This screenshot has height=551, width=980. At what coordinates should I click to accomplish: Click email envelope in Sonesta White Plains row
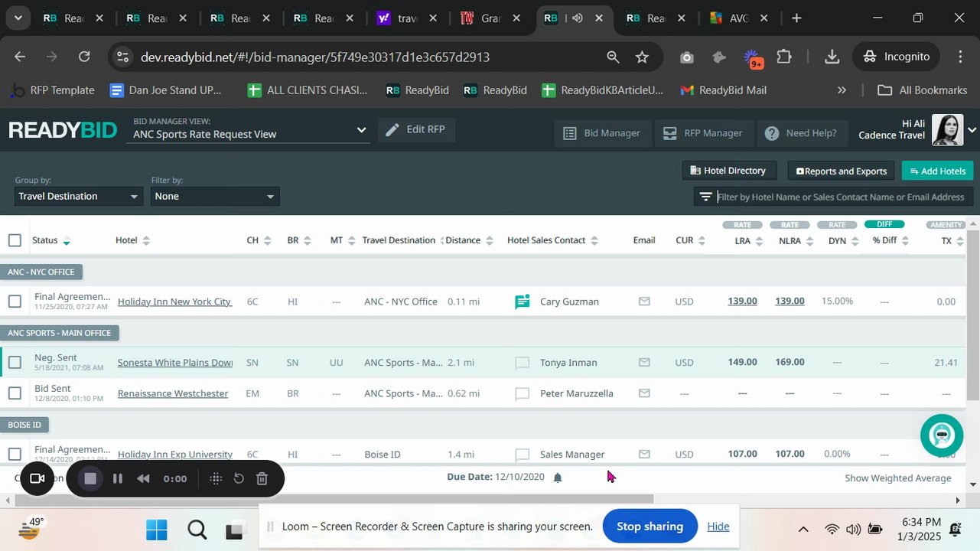click(x=644, y=363)
